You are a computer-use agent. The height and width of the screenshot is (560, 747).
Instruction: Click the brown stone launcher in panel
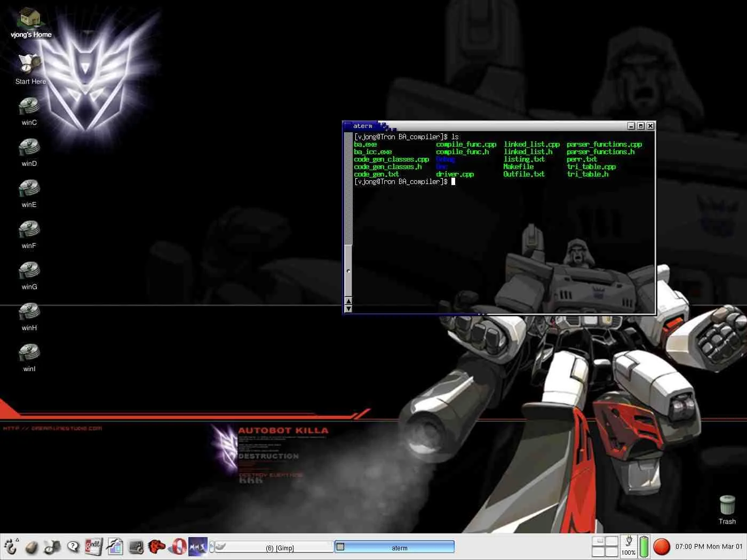pos(31,547)
